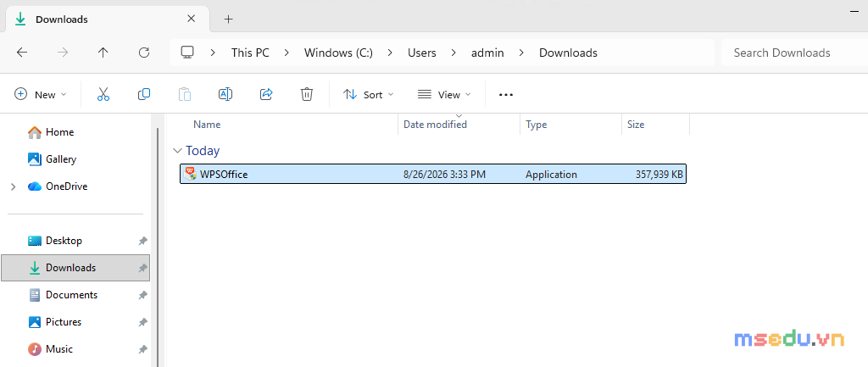
Task: Click the Application type cell
Action: [551, 175]
